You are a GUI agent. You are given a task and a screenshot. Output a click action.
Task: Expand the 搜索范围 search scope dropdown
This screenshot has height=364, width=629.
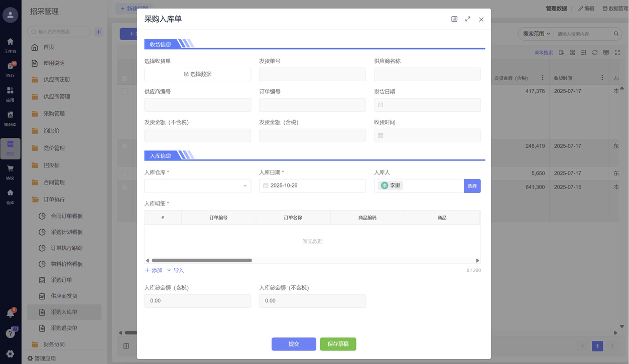tap(536, 34)
